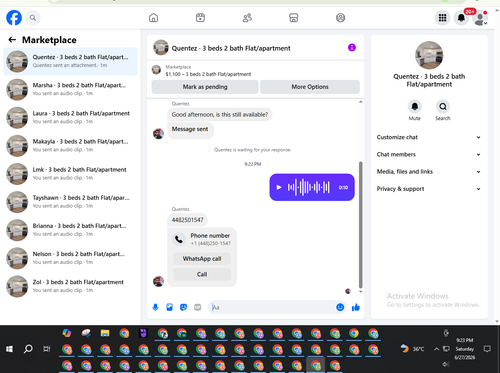Send a thumbs-up like
The width and height of the screenshot is (500, 373).
coord(356,307)
